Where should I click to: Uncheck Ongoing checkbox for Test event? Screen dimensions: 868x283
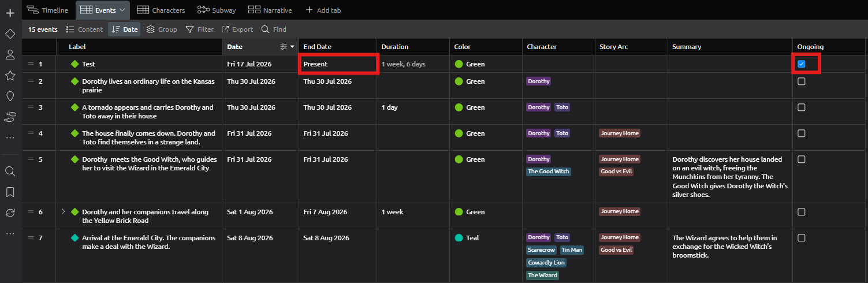pyautogui.click(x=801, y=64)
